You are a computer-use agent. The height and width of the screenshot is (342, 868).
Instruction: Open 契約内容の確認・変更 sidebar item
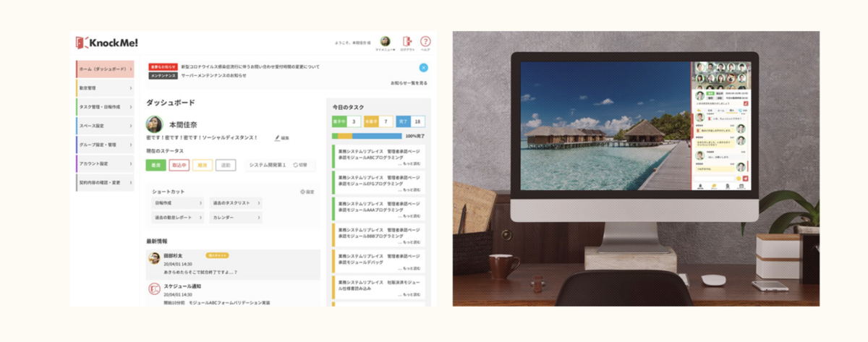pos(105,182)
